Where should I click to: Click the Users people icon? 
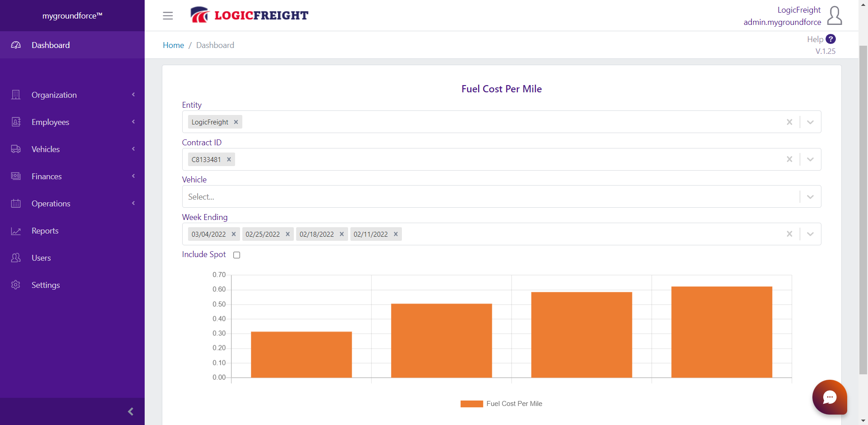tap(16, 258)
